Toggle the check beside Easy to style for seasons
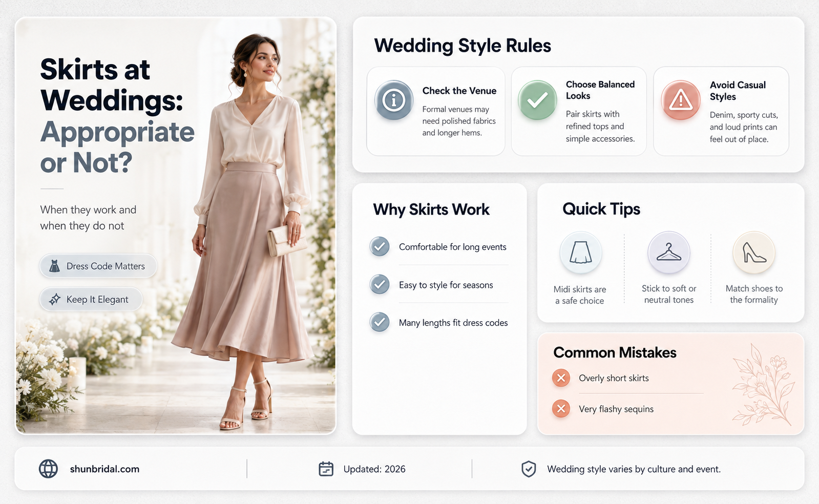 point(380,284)
